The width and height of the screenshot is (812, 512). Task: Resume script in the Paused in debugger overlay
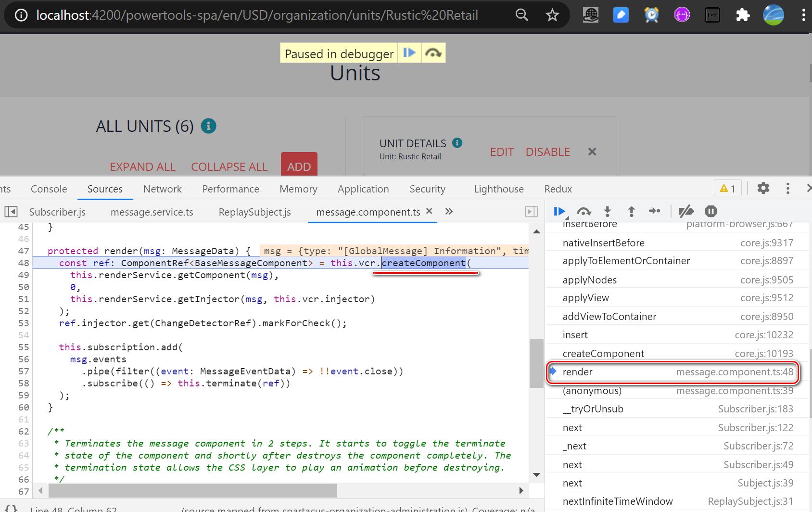coord(409,53)
